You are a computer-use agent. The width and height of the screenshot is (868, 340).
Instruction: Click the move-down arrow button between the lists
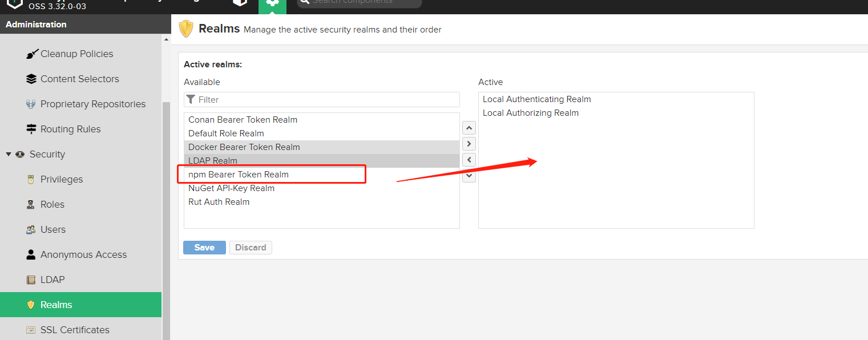click(x=469, y=176)
